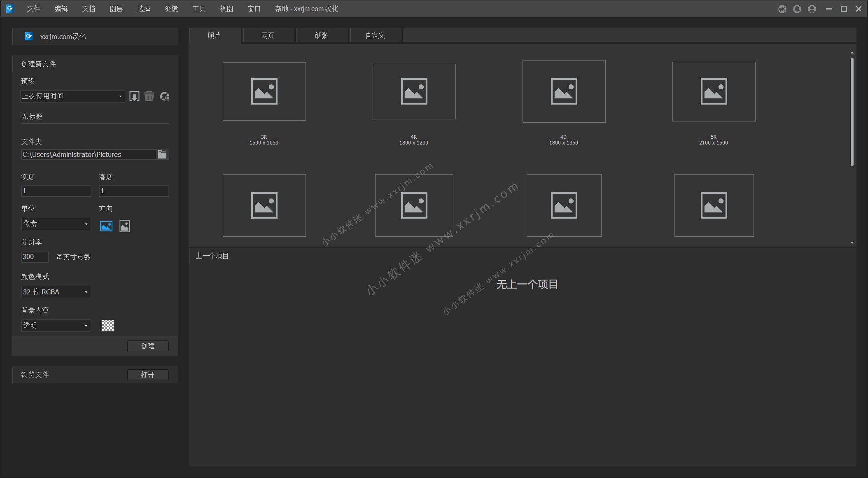Open the 单位 units dropdown showing 像素

[x=56, y=224]
